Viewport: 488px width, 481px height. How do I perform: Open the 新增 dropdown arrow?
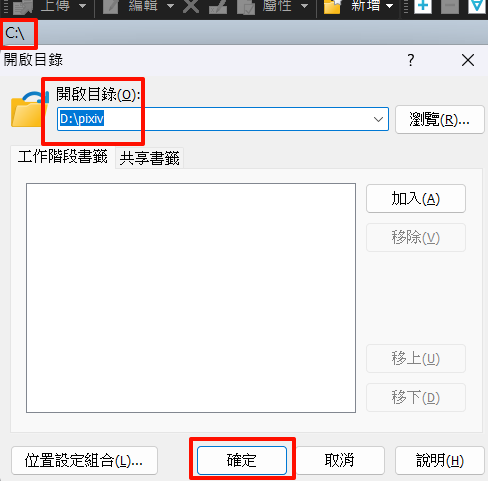389,6
